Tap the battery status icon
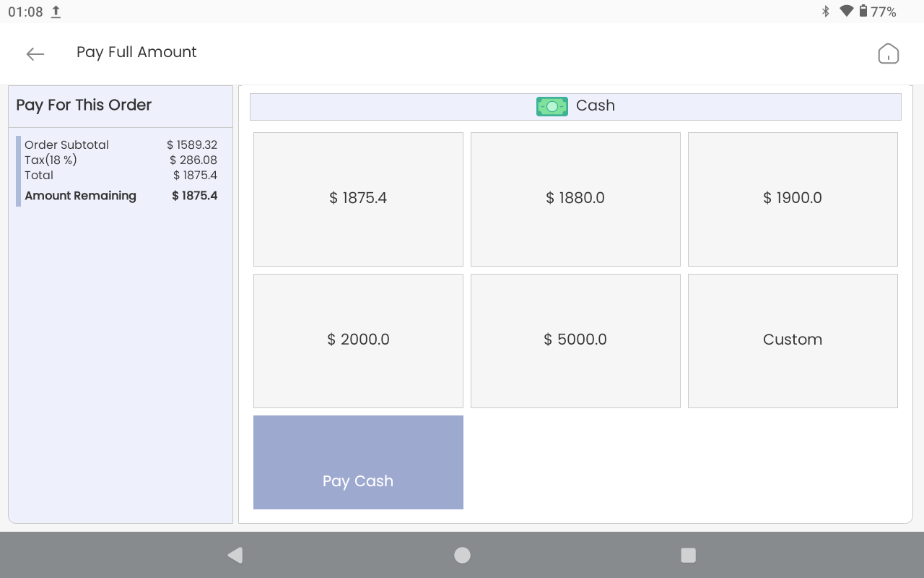Image resolution: width=924 pixels, height=578 pixels. click(863, 12)
